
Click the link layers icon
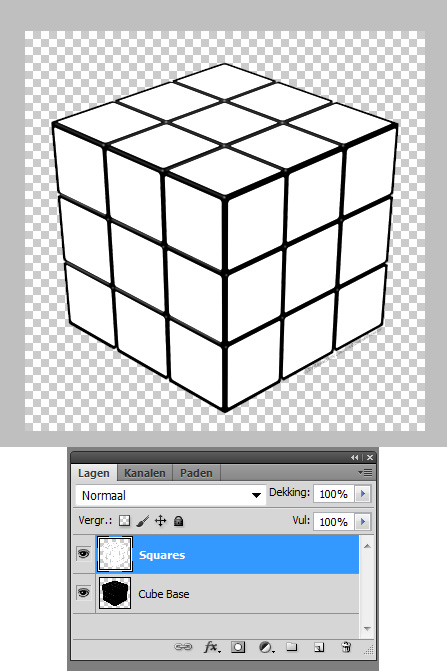tap(183, 647)
